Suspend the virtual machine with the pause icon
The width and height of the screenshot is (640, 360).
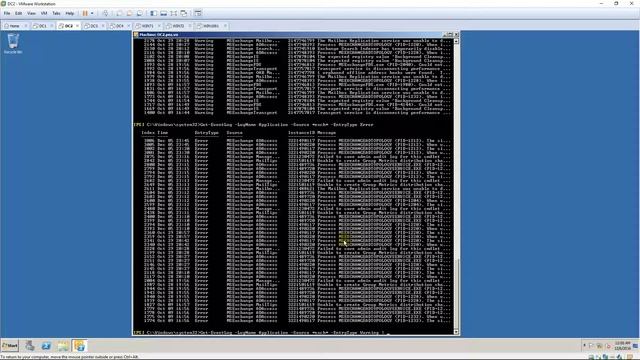pyautogui.click(x=85, y=13)
